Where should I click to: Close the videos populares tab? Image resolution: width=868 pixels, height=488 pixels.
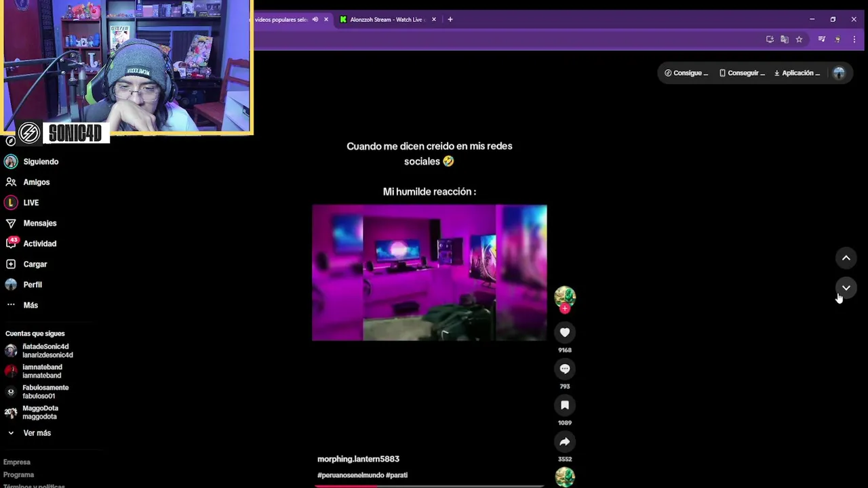click(x=326, y=20)
